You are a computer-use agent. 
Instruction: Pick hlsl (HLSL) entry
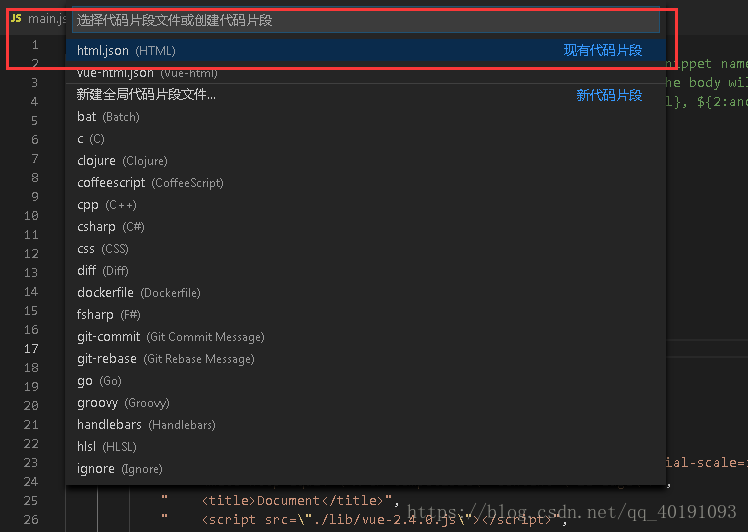click(x=365, y=446)
